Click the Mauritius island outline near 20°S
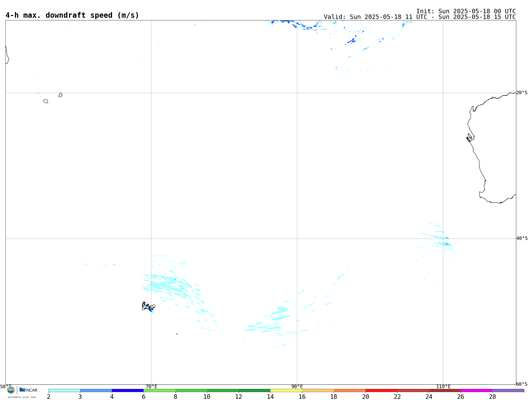The height and width of the screenshot is (400, 532). [x=60, y=95]
